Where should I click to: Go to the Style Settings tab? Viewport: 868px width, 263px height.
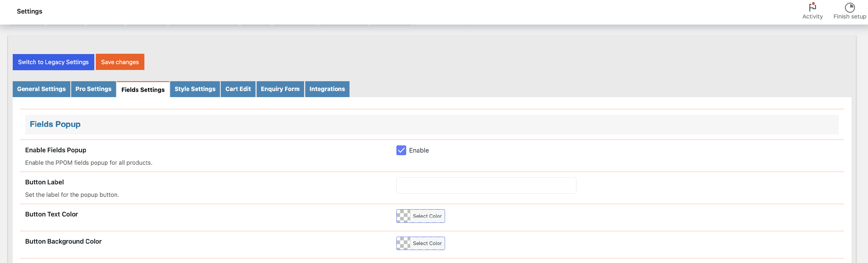click(195, 89)
